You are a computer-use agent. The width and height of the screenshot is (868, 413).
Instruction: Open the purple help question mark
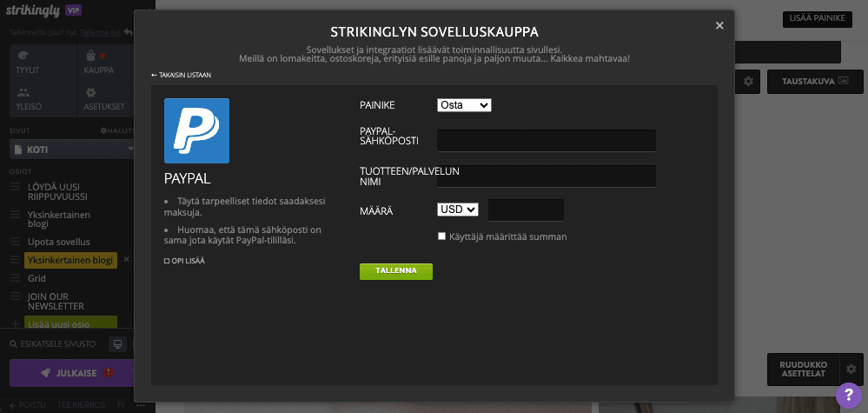click(849, 396)
